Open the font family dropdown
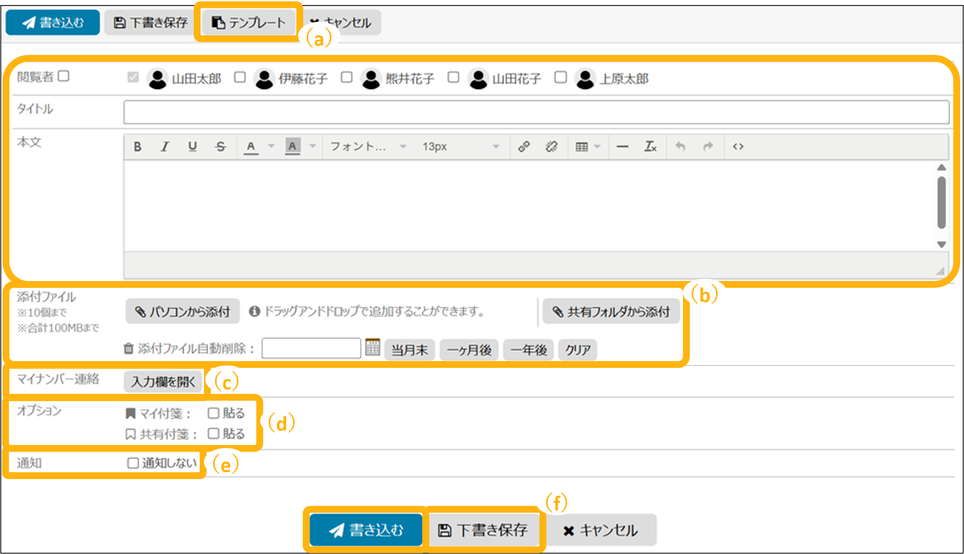 tap(366, 147)
